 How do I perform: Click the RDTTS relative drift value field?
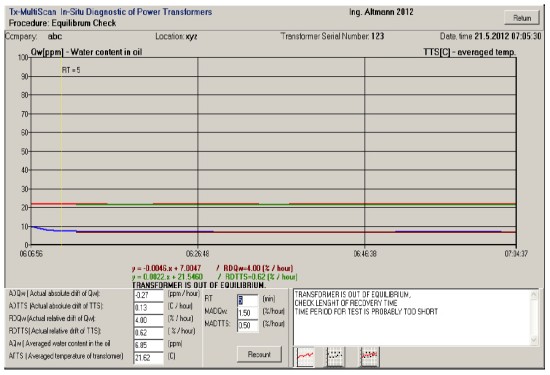click(148, 333)
